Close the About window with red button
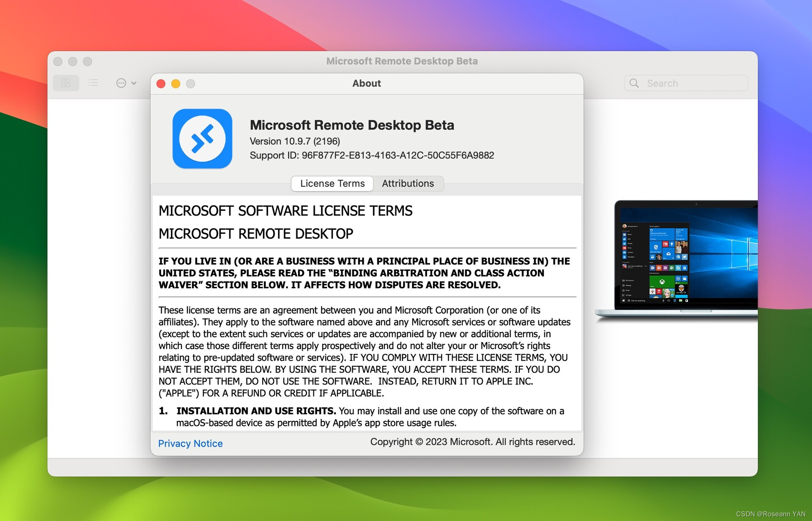 click(161, 84)
